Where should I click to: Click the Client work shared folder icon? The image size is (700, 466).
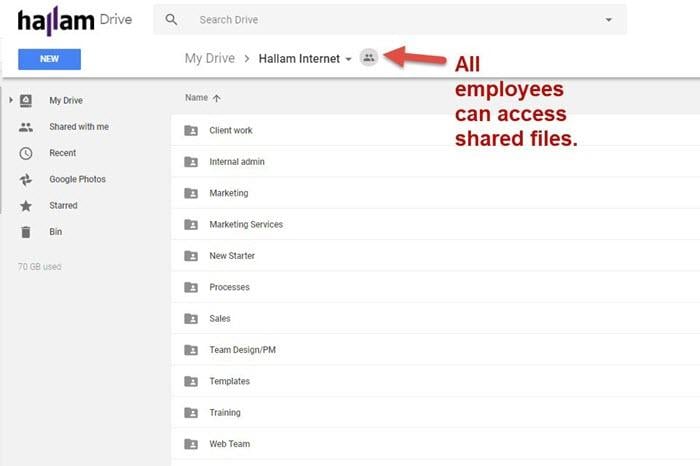pyautogui.click(x=191, y=130)
